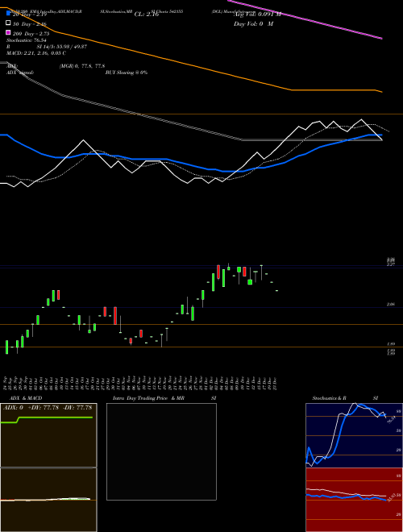Click the '50 Day - 2.16' legend text

(x=30, y=24)
